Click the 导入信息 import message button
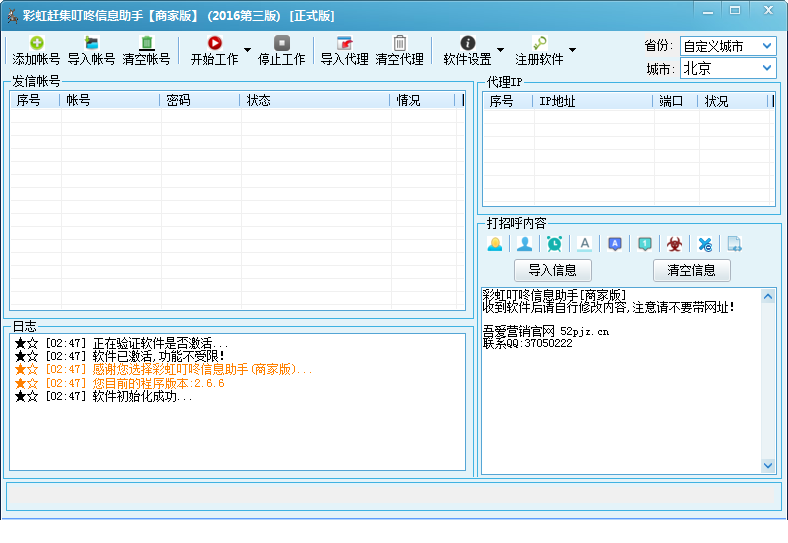 pos(553,270)
